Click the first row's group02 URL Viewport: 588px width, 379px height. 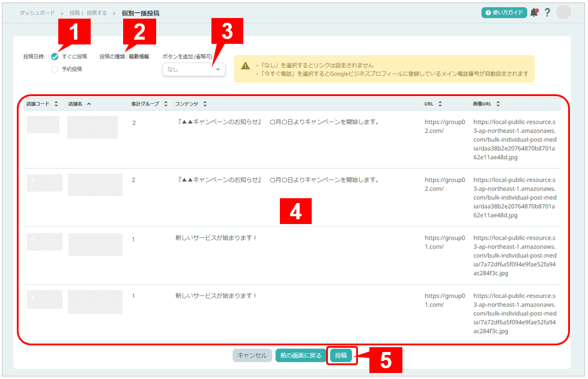pyautogui.click(x=444, y=126)
